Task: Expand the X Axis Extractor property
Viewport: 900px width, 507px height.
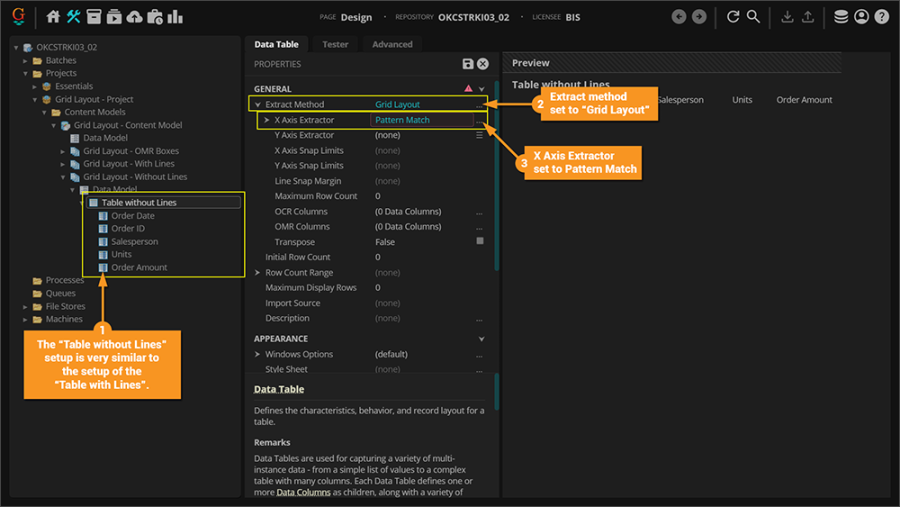Action: point(267,120)
